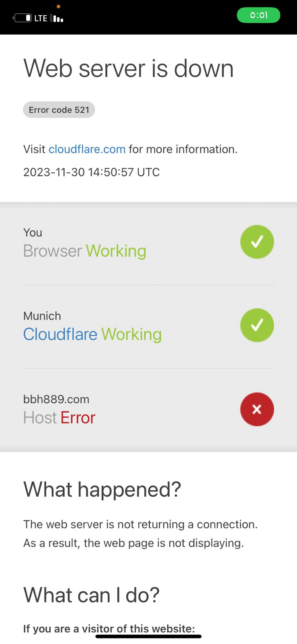Open the blue Cloudflare link under Munich
The image size is (297, 644).
pyautogui.click(x=60, y=334)
